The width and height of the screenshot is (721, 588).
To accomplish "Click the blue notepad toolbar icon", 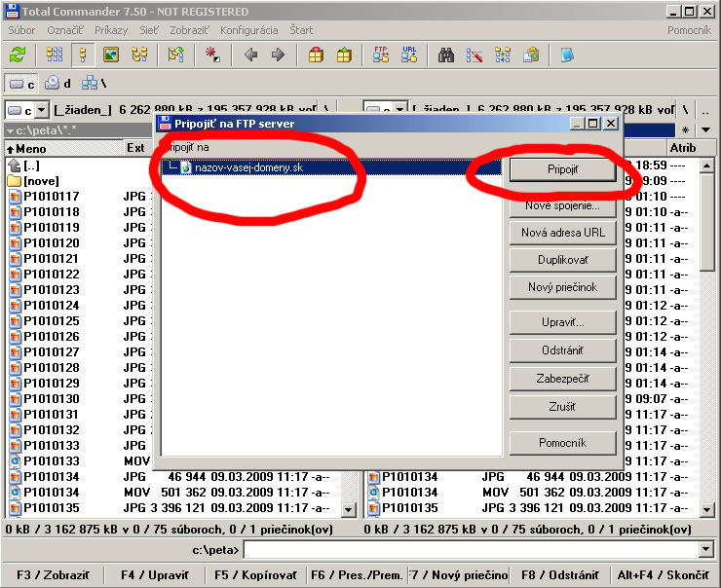I will 567,55.
